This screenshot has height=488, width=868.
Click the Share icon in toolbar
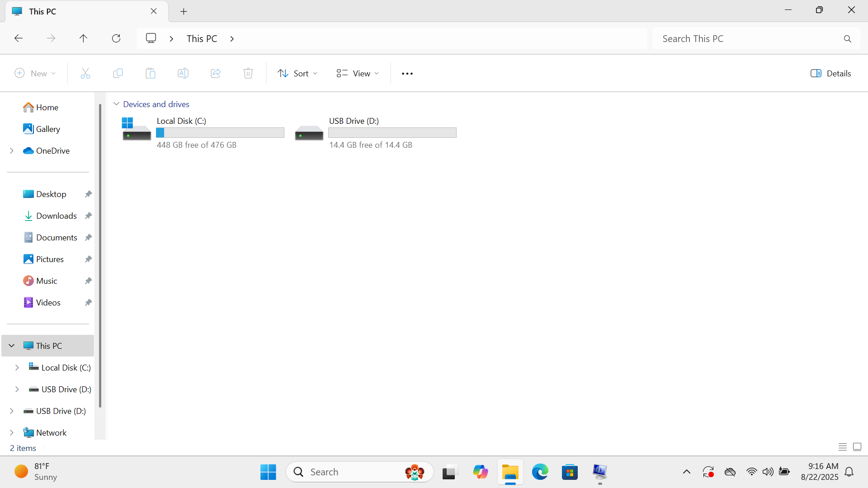(216, 73)
